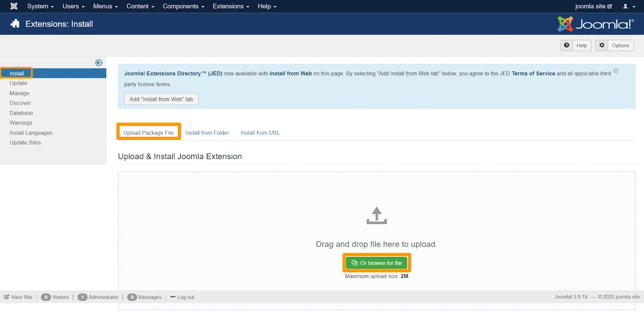Image resolution: width=644 pixels, height=331 pixels.
Task: Open Database in the sidebar
Action: point(21,113)
